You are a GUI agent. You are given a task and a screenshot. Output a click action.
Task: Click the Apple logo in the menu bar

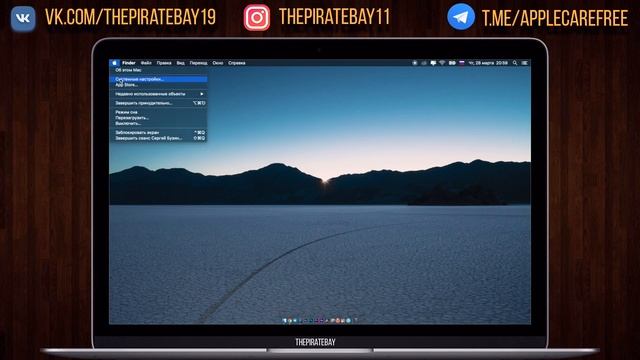[115, 63]
